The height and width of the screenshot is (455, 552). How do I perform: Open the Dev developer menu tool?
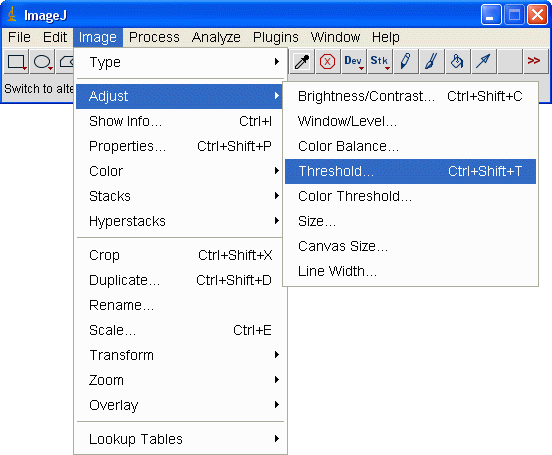[354, 62]
